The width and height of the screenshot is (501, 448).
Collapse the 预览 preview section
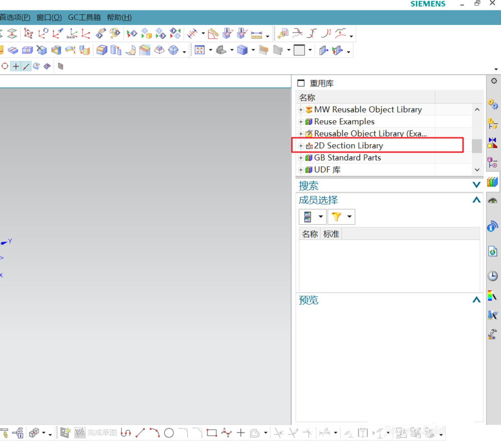pyautogui.click(x=476, y=299)
